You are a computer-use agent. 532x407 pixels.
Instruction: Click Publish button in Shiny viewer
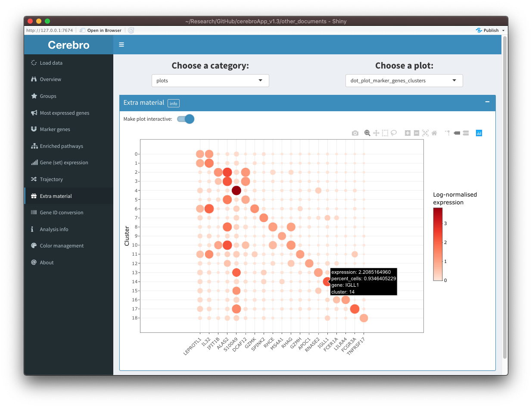pyautogui.click(x=487, y=30)
